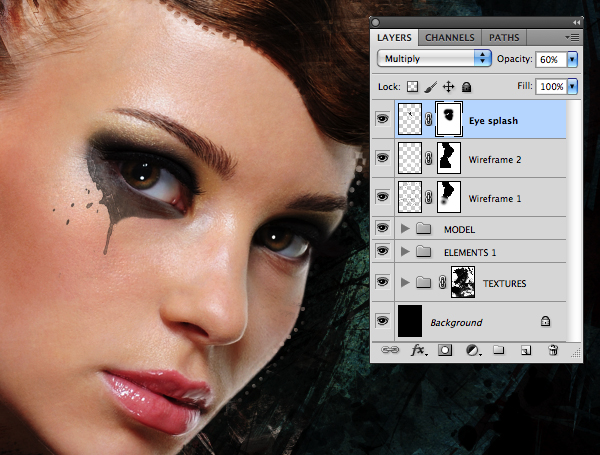Hide the Background layer
This screenshot has height=455, width=600.
382,321
